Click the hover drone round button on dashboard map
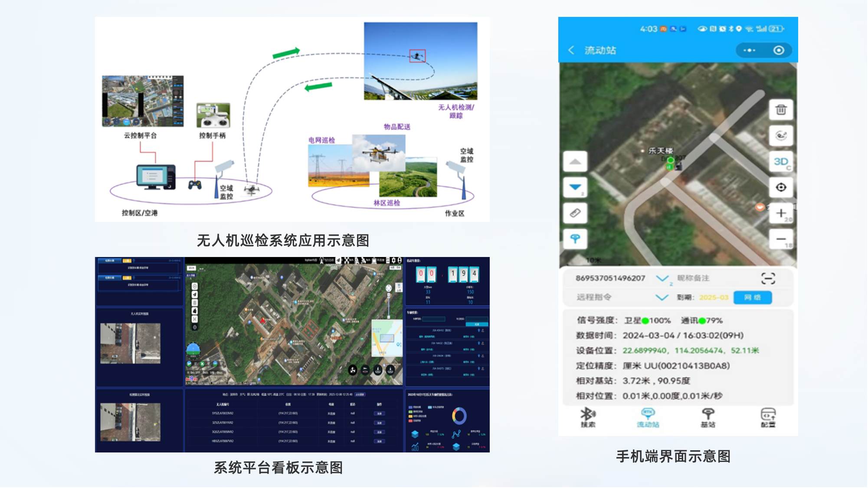 (x=366, y=370)
